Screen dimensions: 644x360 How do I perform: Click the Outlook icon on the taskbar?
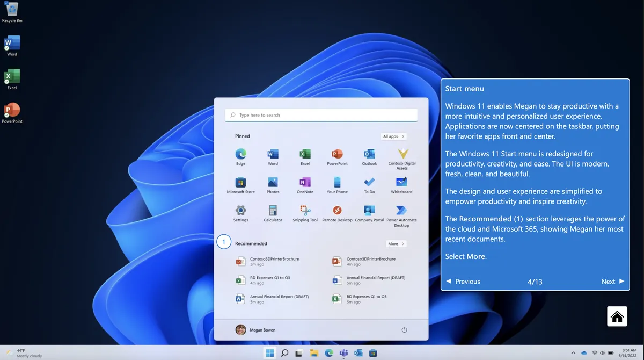[x=358, y=353]
